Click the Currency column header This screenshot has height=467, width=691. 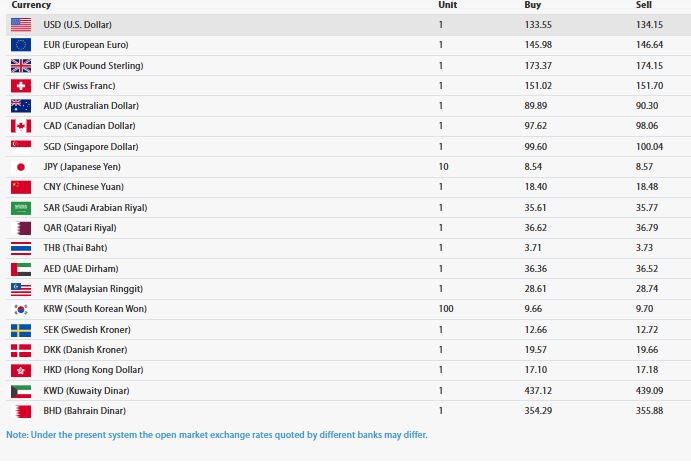pyautogui.click(x=31, y=5)
